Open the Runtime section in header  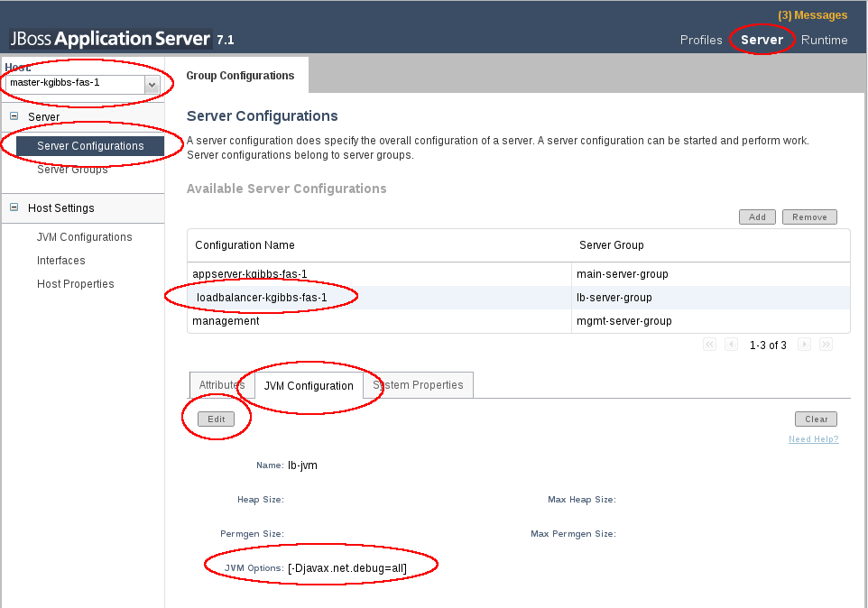(x=824, y=40)
